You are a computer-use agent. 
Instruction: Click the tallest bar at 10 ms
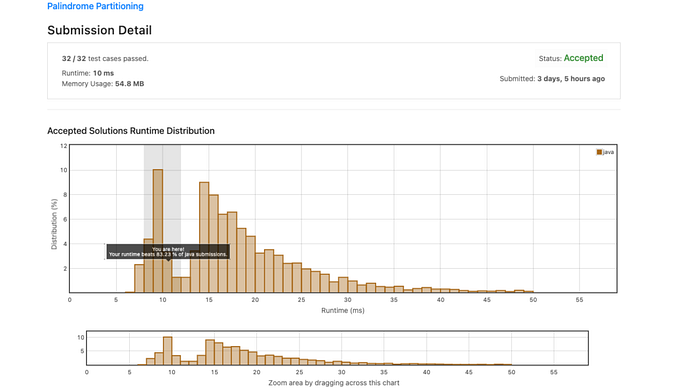click(x=158, y=231)
